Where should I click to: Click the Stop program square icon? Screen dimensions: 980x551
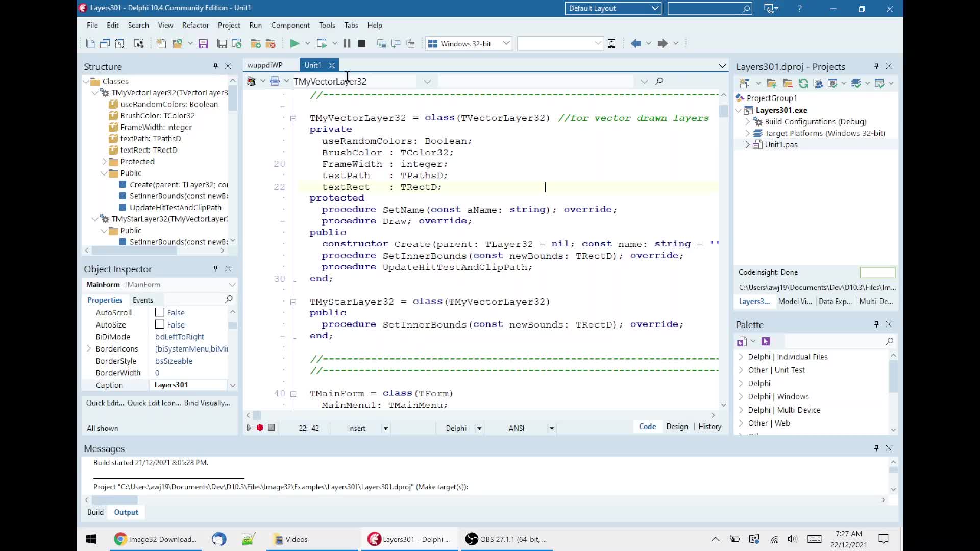point(362,43)
